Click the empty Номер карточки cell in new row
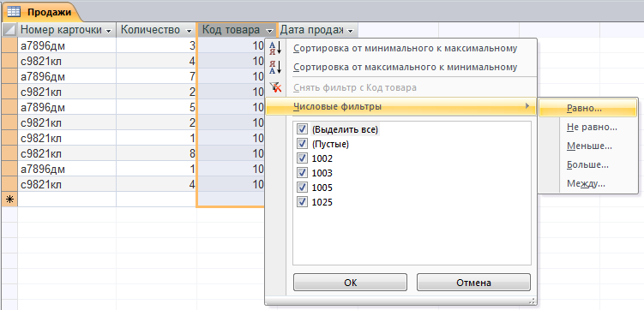The image size is (644, 310). 67,200
